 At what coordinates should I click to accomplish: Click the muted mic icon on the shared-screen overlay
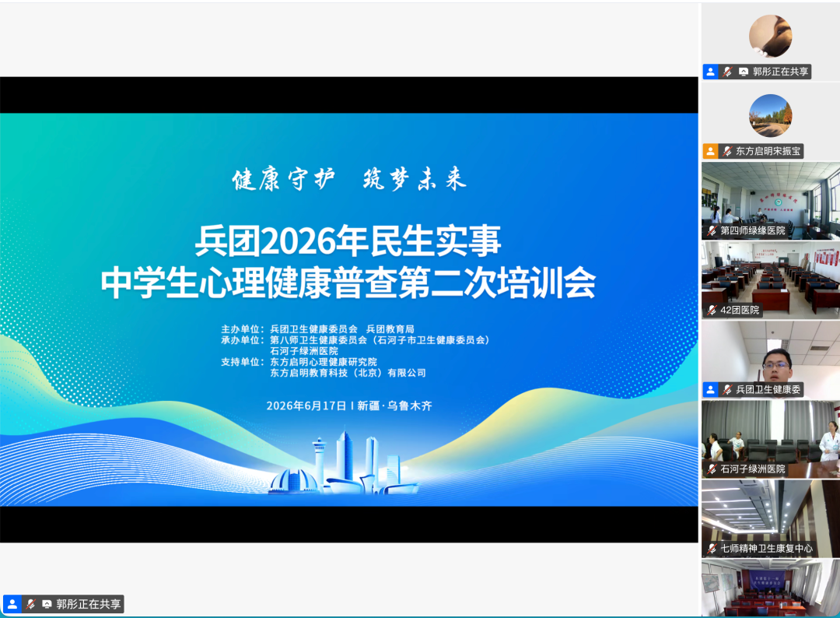30,604
